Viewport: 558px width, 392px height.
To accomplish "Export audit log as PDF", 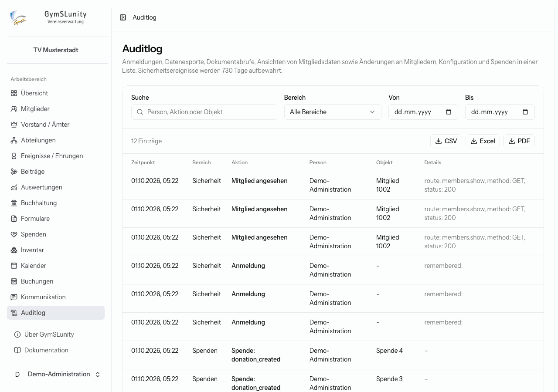I will pyautogui.click(x=519, y=141).
